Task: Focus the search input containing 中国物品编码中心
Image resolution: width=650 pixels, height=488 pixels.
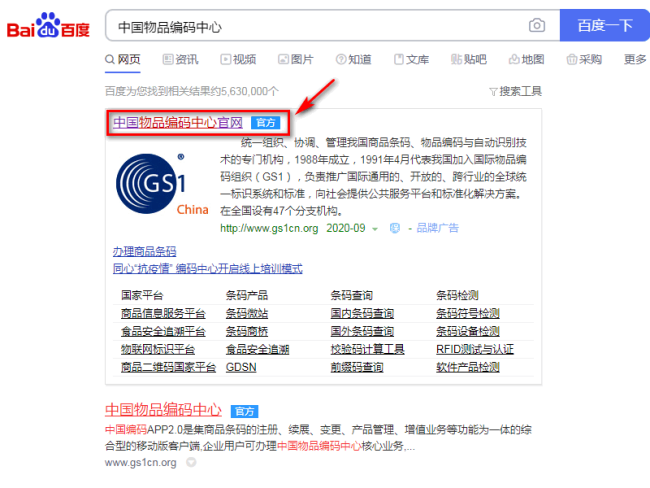Action: click(315, 26)
